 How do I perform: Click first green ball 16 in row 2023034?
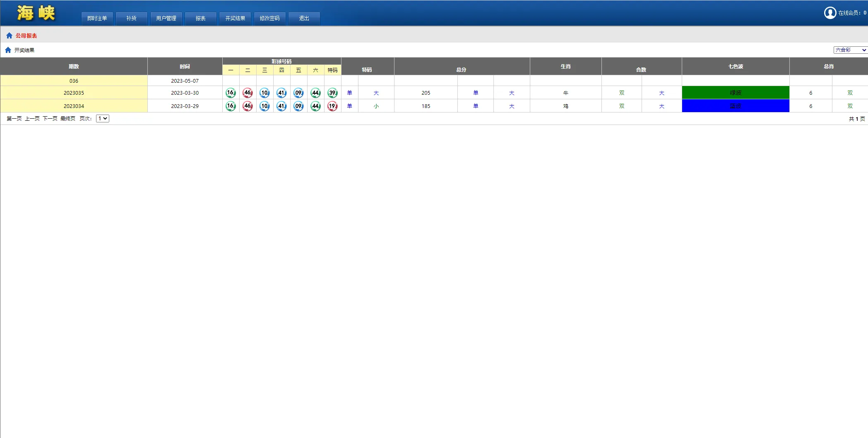tap(231, 106)
